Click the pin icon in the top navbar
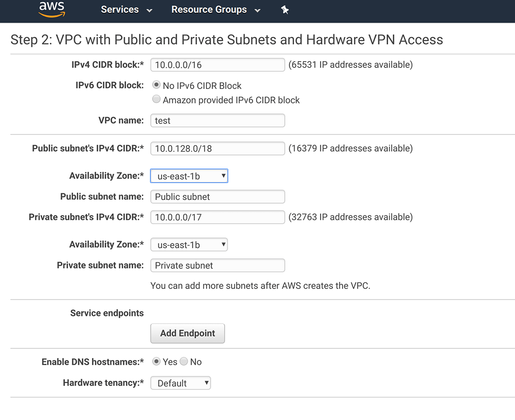This screenshot has width=515, height=420. pyautogui.click(x=285, y=9)
